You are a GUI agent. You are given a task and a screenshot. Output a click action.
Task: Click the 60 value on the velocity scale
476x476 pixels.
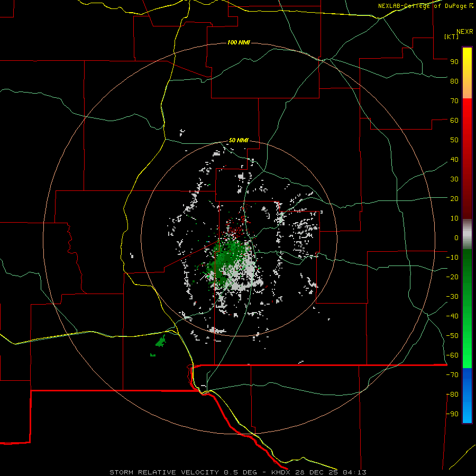coord(454,120)
